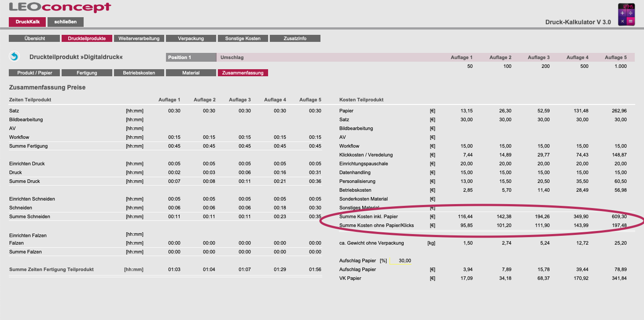Click VK Papier value 341,84
This screenshot has height=320, width=644.
(x=619, y=278)
